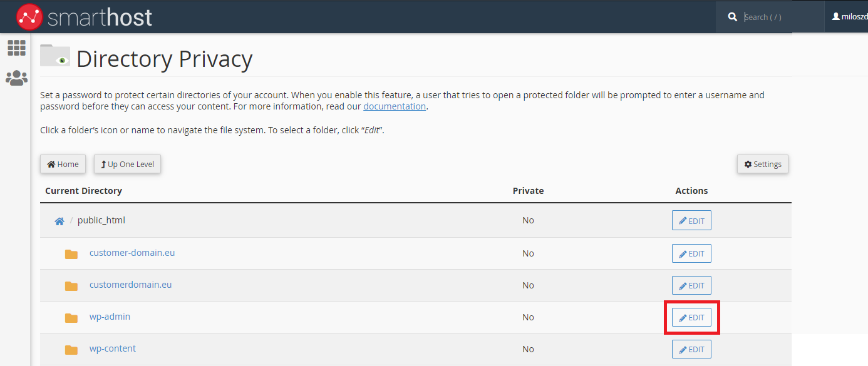Edit privacy for public_html directory
Viewport: 868px width, 366px height.
691,221
